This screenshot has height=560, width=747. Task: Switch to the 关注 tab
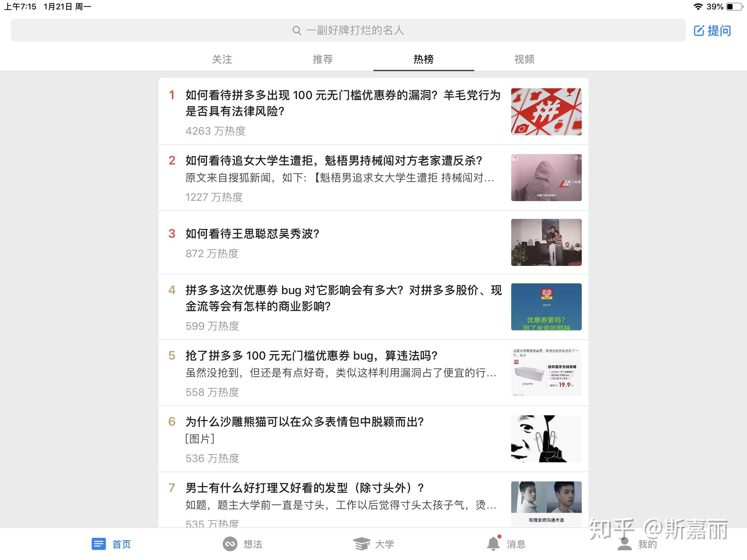point(222,59)
